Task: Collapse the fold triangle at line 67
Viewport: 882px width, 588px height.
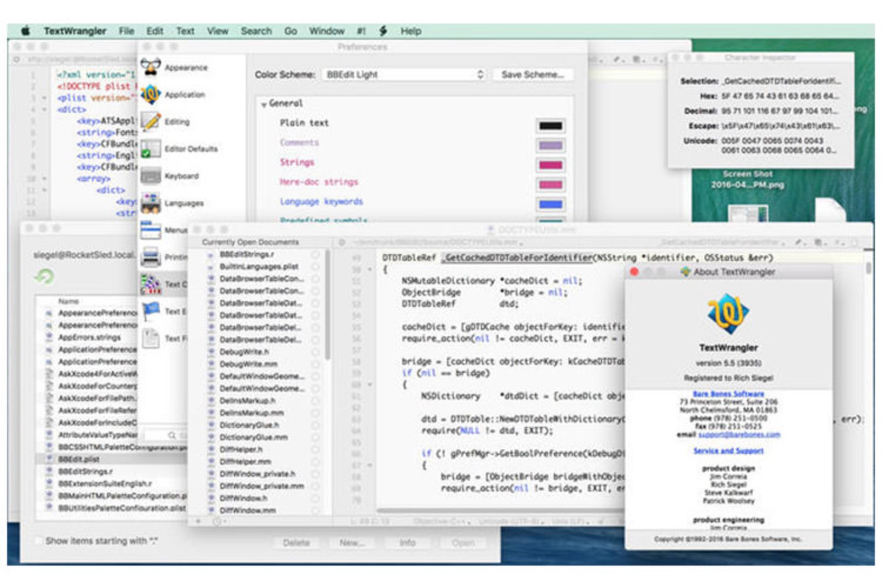Action: (x=370, y=465)
